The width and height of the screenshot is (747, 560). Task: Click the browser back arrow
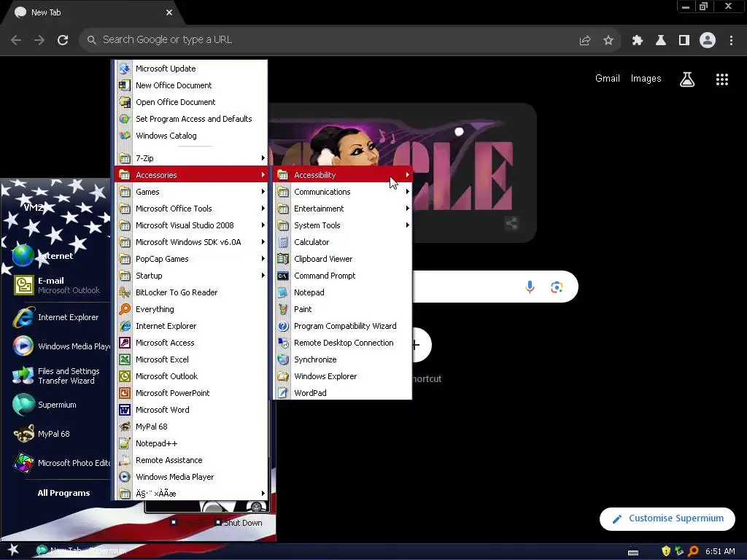[x=16, y=40]
